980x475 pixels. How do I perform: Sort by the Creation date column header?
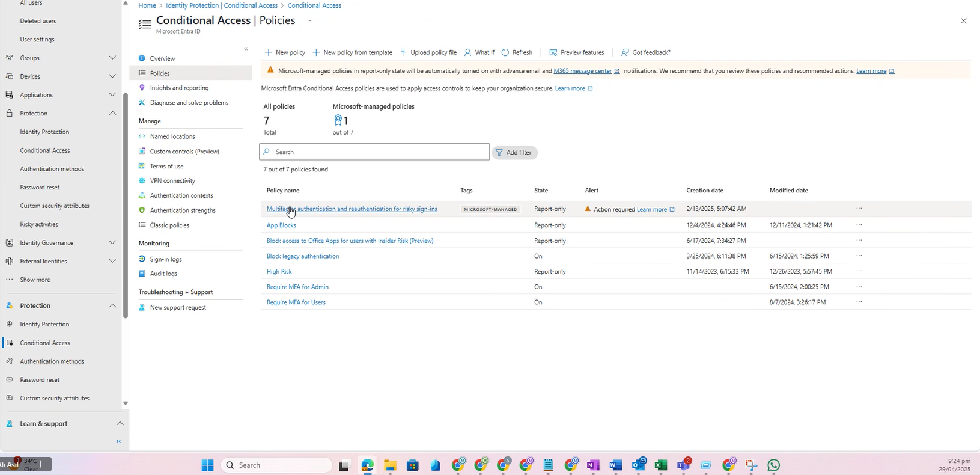[x=705, y=191]
